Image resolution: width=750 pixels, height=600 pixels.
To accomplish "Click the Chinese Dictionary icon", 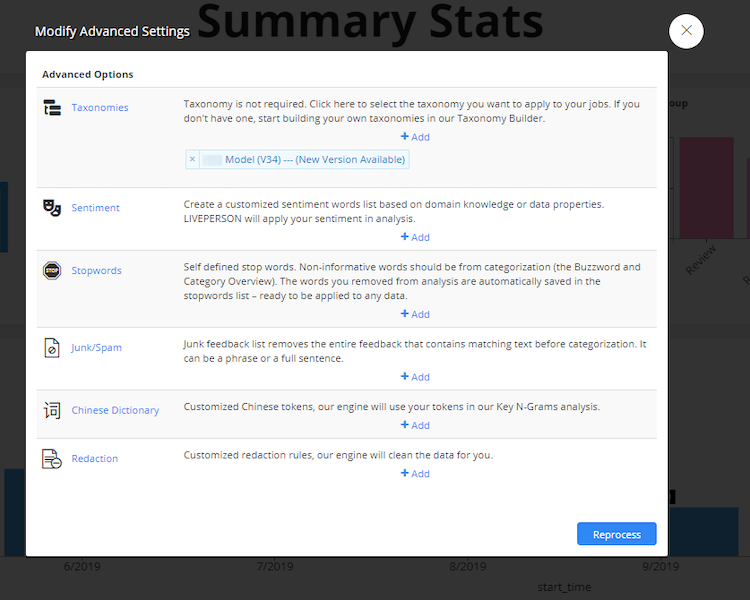I will (52, 411).
